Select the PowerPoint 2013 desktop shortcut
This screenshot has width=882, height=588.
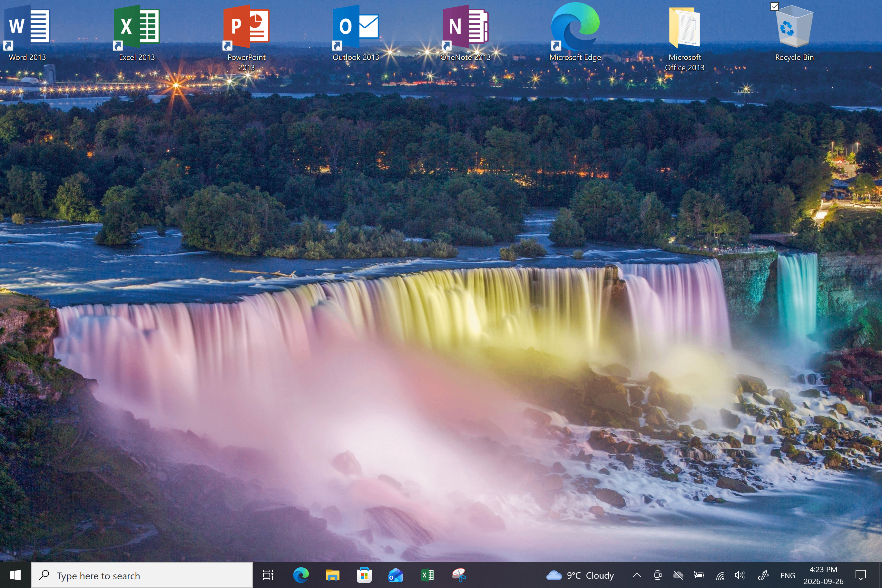point(246,37)
